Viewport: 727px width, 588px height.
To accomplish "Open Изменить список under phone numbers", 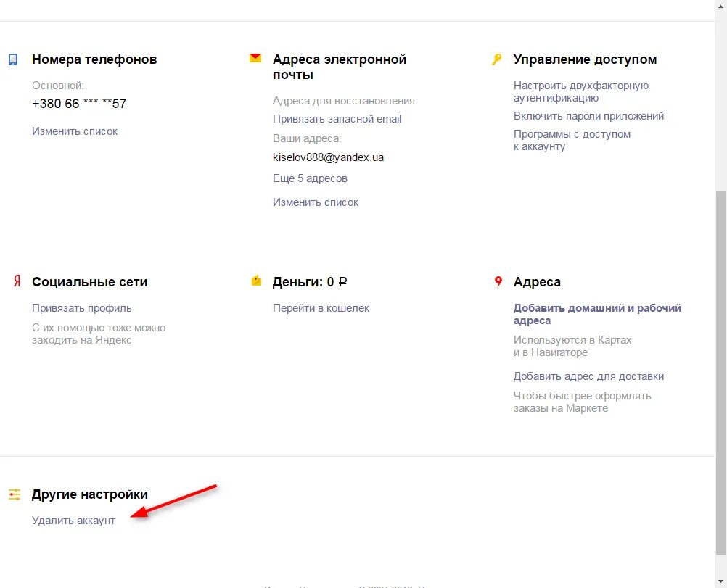I will (x=75, y=131).
